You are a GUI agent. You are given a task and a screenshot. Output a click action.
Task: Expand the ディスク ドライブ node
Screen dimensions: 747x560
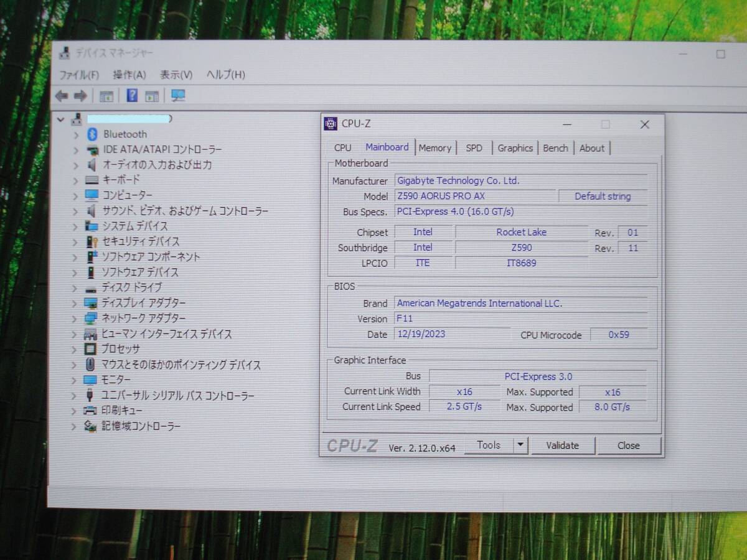pyautogui.click(x=75, y=288)
